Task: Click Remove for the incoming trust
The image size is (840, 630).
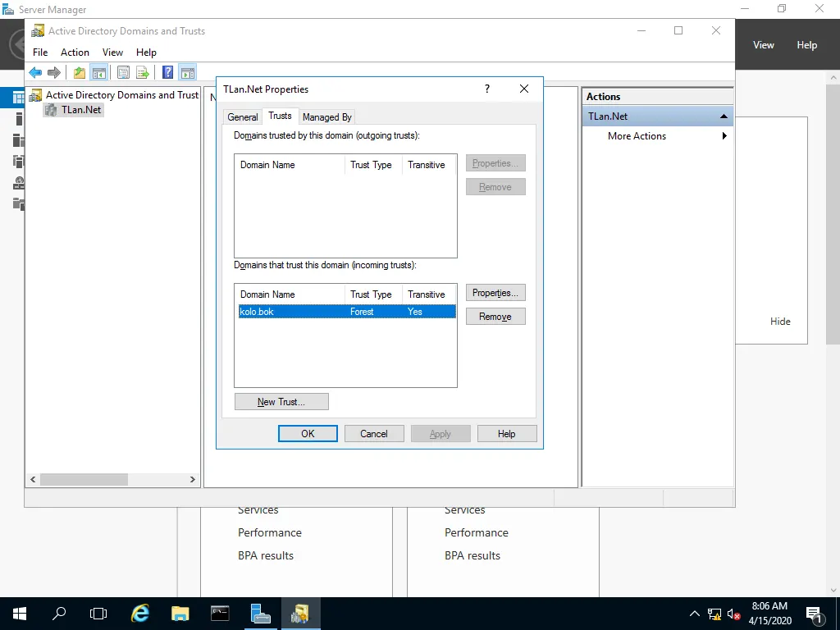Action: (x=495, y=317)
